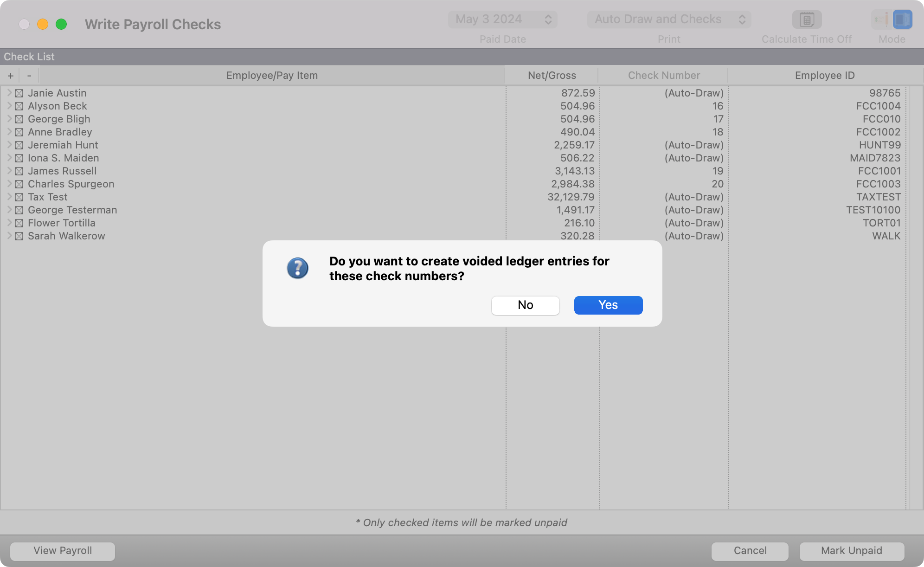Click the Net/Gross column header
924x567 pixels.
pos(552,76)
